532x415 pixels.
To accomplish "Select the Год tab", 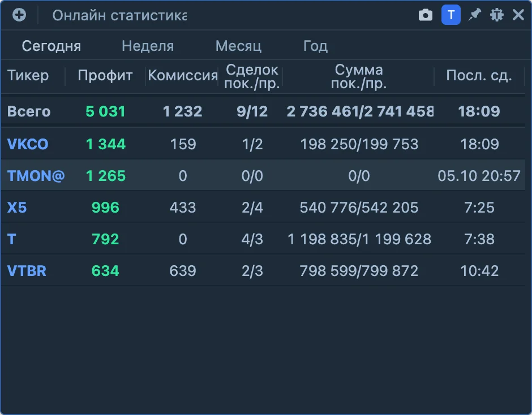I will (315, 46).
